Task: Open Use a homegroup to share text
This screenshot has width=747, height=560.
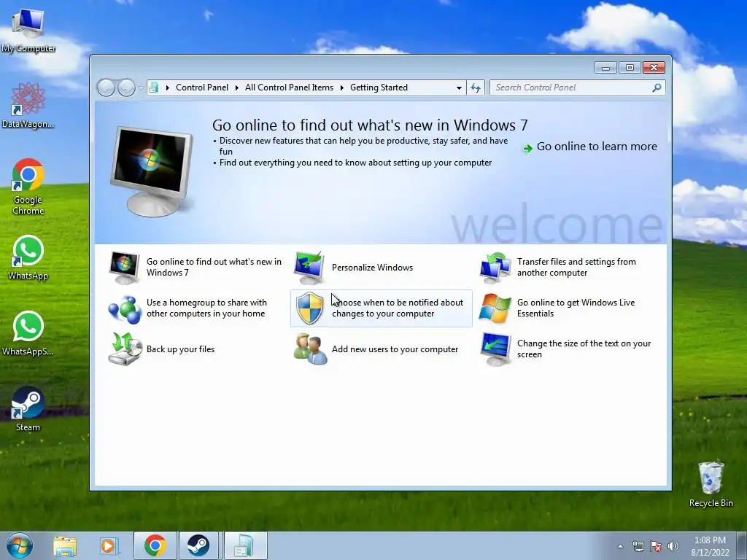Action: pos(206,308)
